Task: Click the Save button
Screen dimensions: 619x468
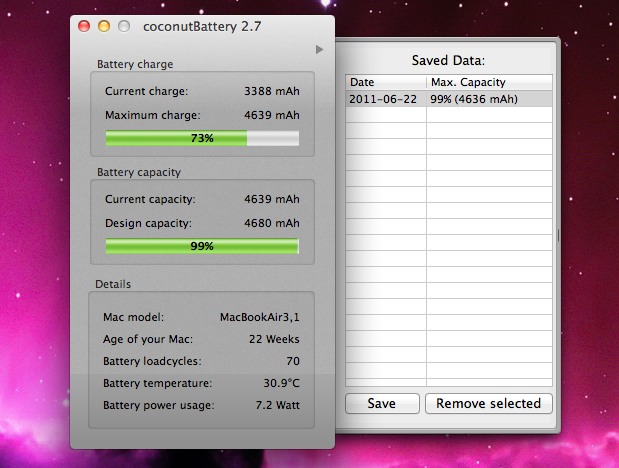Action: point(382,403)
